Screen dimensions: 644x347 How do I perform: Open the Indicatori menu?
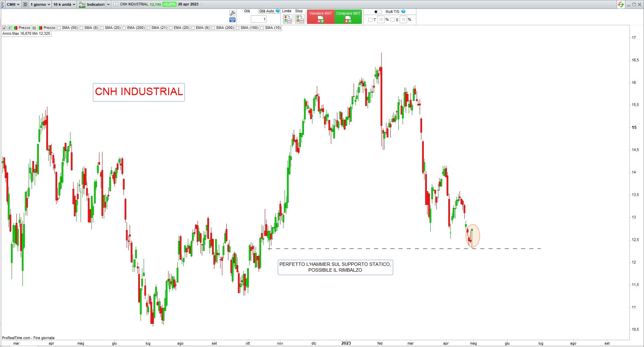pyautogui.click(x=94, y=4)
